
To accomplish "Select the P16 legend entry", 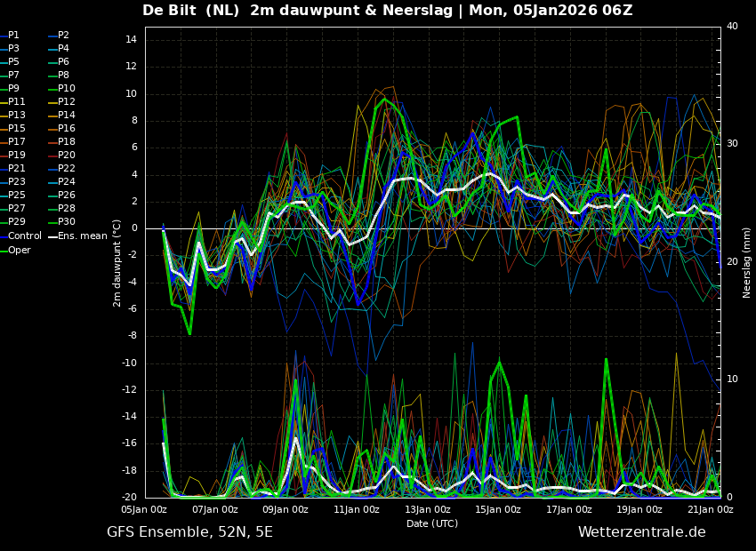I will pos(62,128).
